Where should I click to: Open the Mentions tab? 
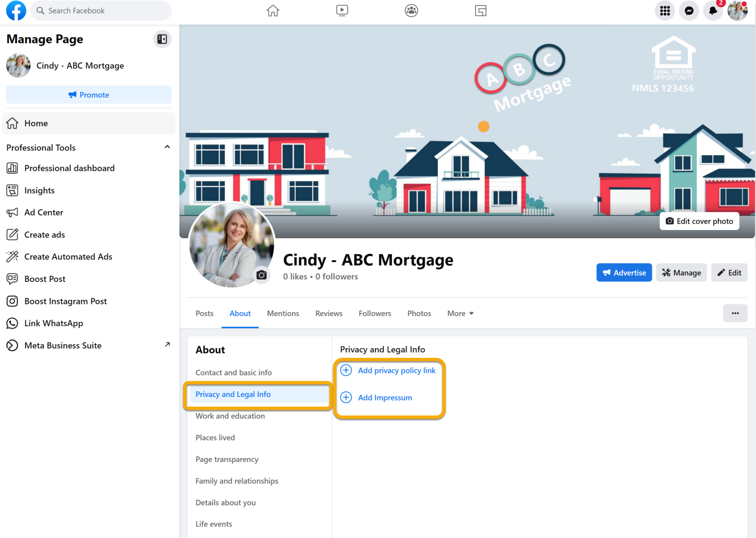[283, 314]
